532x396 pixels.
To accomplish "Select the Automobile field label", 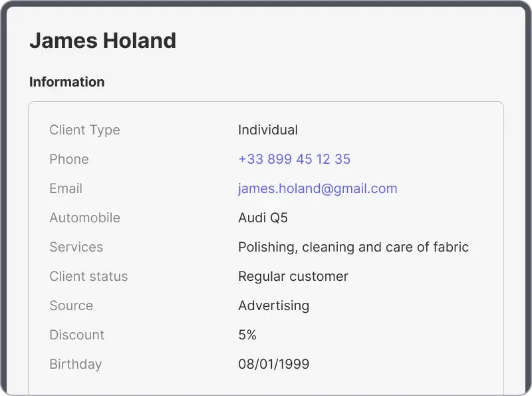I will 84,218.
